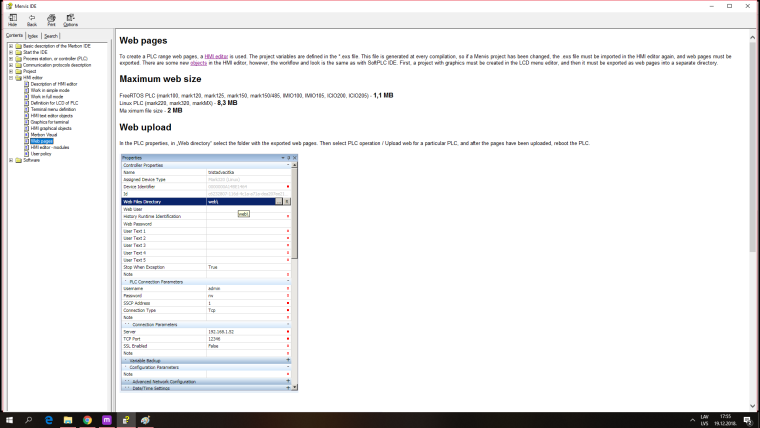The width and height of the screenshot is (760, 428).
Task: Click folder icon of Basic description
Action: tap(18, 46)
